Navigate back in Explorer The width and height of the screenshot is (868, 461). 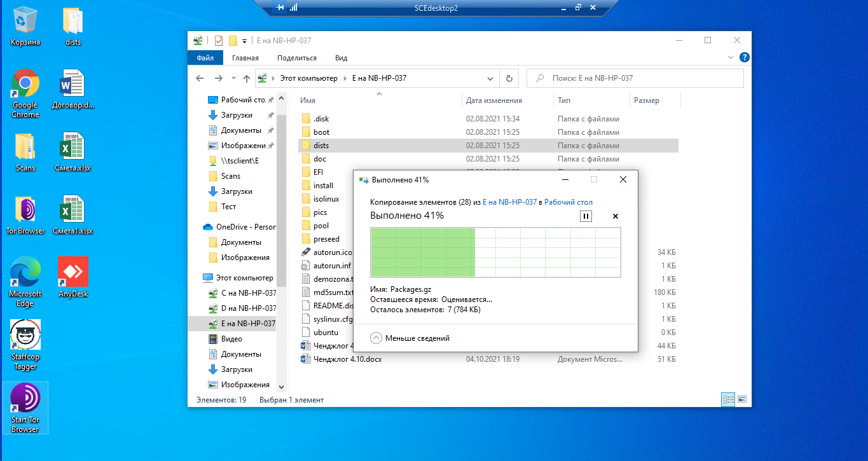coord(200,79)
